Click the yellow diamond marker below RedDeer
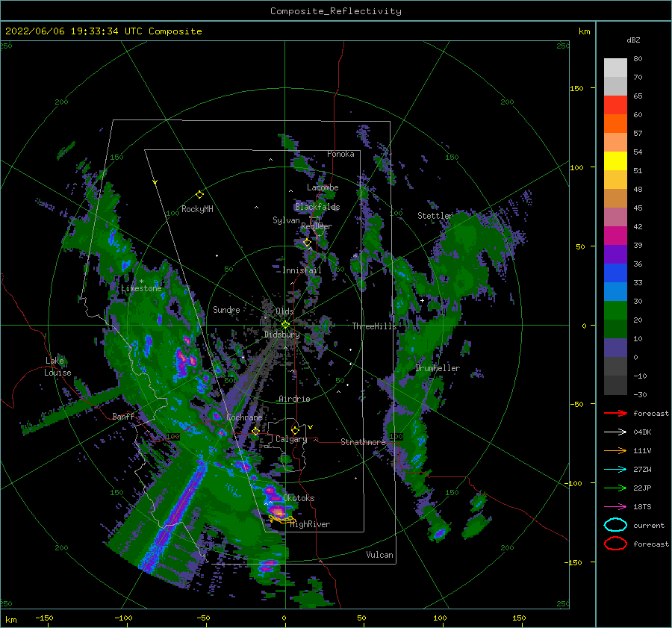This screenshot has width=672, height=628. 307,243
